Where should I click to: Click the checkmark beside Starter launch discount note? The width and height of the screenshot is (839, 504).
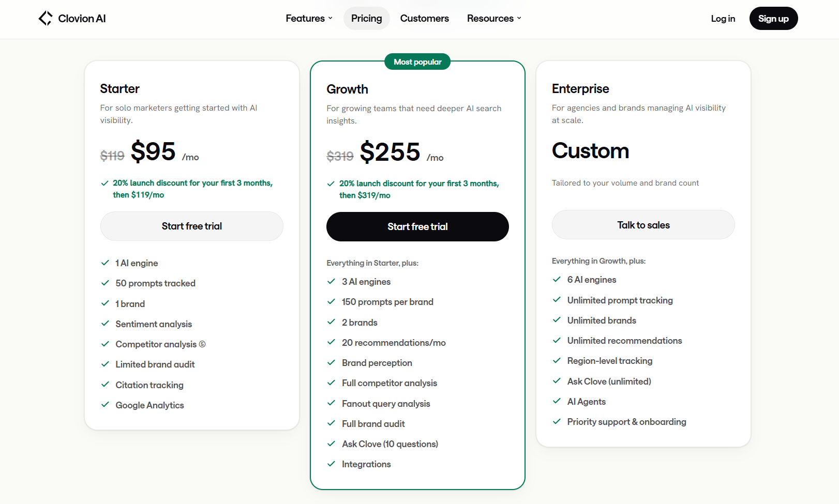coord(104,183)
